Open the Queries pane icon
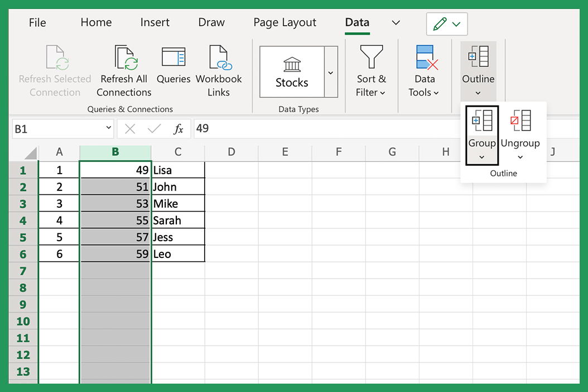This screenshot has height=392, width=588. [173, 57]
